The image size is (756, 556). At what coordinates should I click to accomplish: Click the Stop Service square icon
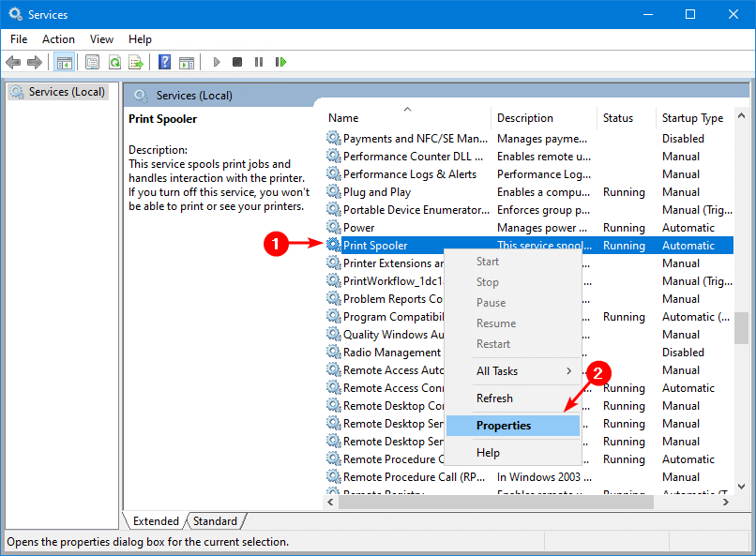point(237,62)
